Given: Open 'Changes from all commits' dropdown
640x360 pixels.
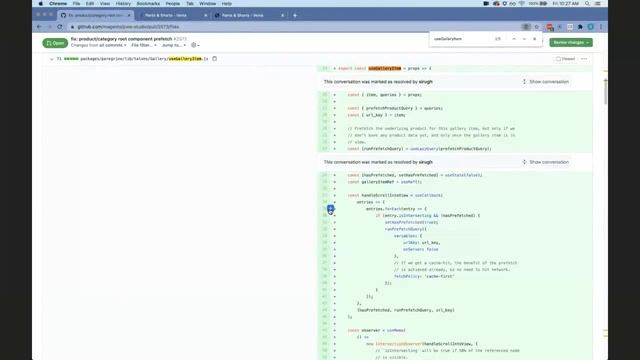Looking at the screenshot, I should 99,45.
